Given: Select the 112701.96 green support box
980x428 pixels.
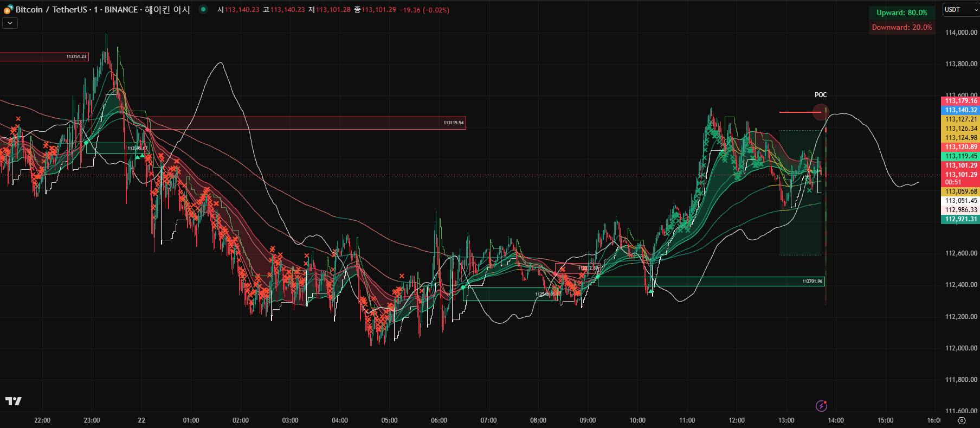Looking at the screenshot, I should pos(710,281).
